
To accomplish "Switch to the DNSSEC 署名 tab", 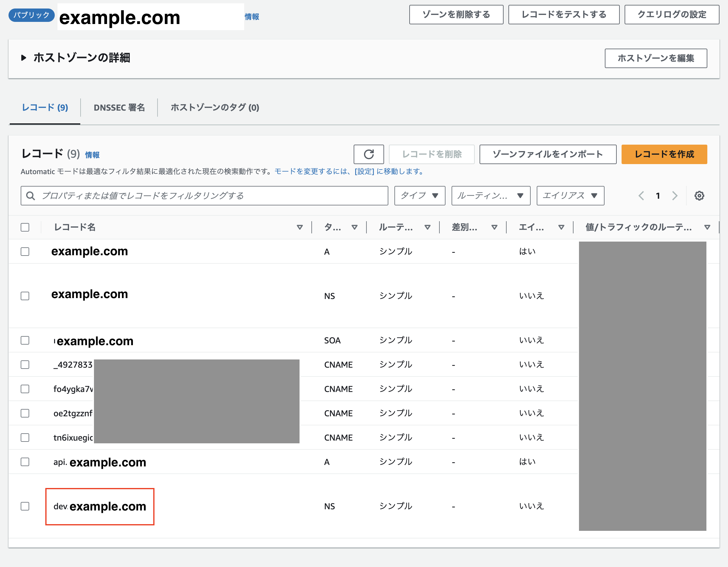I will click(119, 107).
